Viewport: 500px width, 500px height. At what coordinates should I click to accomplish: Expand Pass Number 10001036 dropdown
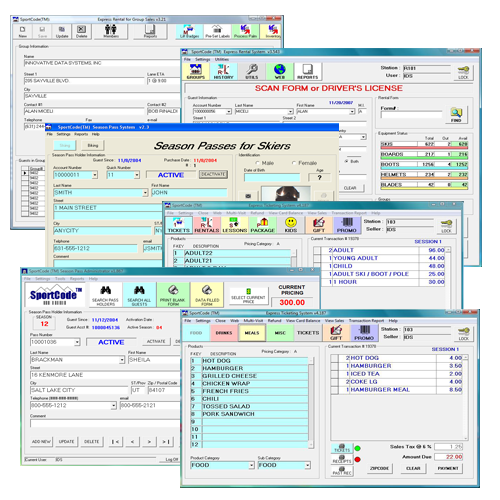pos(77,342)
